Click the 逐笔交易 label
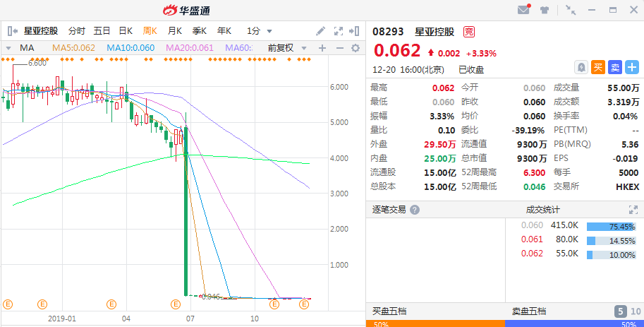The height and width of the screenshot is (327, 644). coord(389,210)
